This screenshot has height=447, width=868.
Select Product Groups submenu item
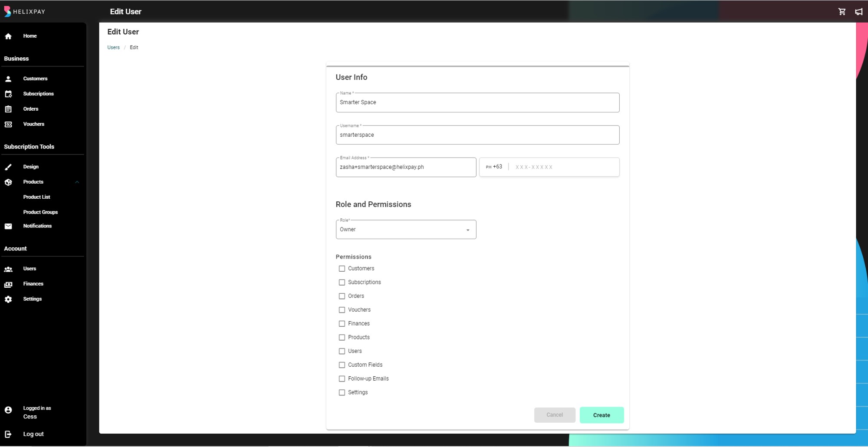point(40,212)
